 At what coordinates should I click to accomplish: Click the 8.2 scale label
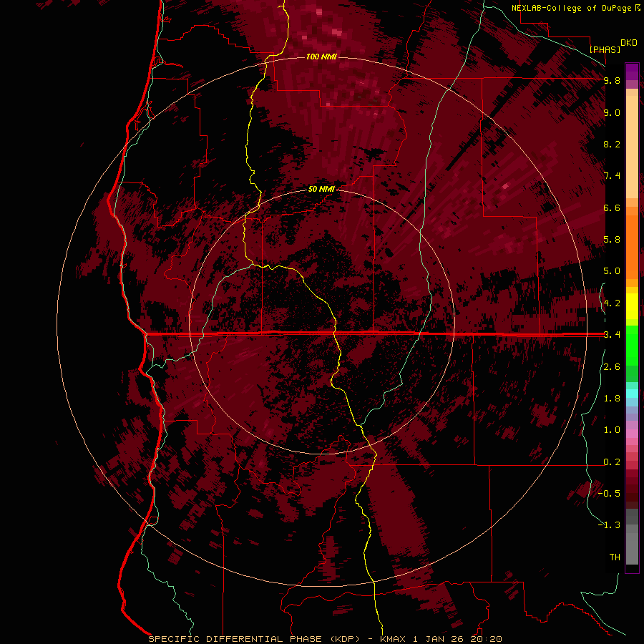(x=612, y=144)
